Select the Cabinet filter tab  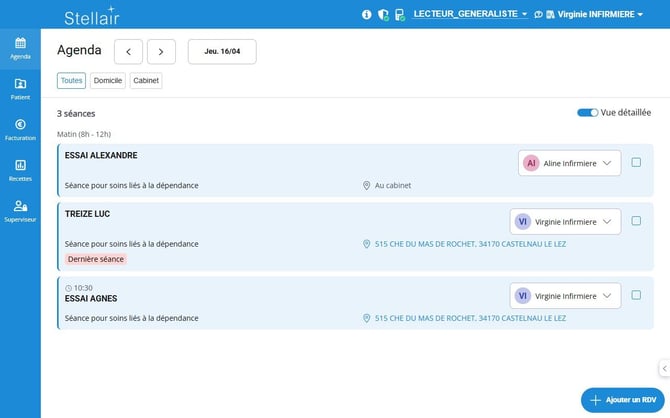tap(145, 81)
